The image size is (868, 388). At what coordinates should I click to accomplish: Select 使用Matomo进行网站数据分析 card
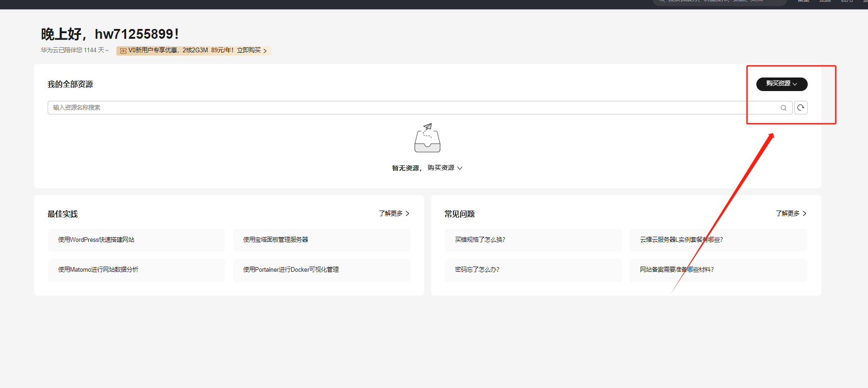pyautogui.click(x=136, y=270)
